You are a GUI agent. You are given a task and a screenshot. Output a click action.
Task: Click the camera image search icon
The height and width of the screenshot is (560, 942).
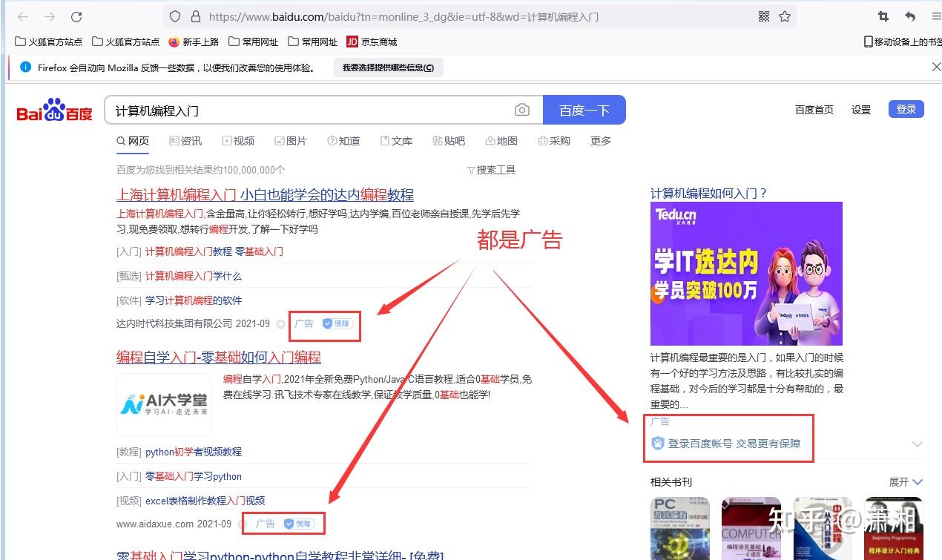coord(522,110)
